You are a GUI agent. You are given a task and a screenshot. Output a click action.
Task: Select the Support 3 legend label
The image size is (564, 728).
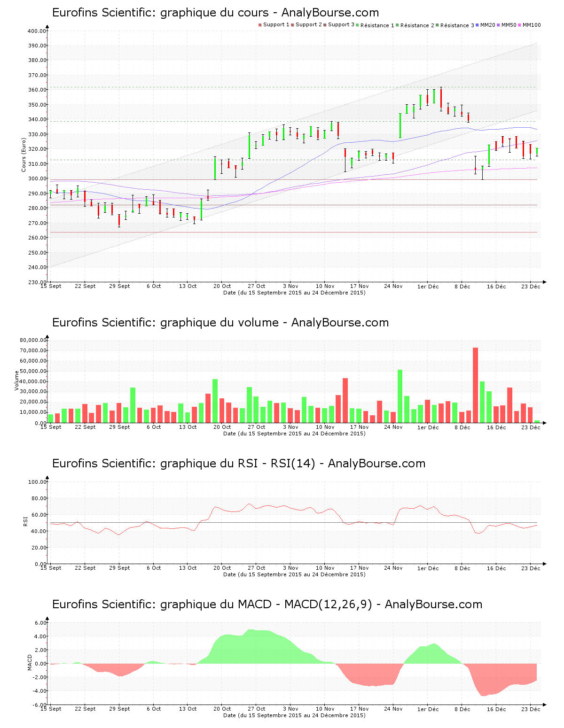341,25
